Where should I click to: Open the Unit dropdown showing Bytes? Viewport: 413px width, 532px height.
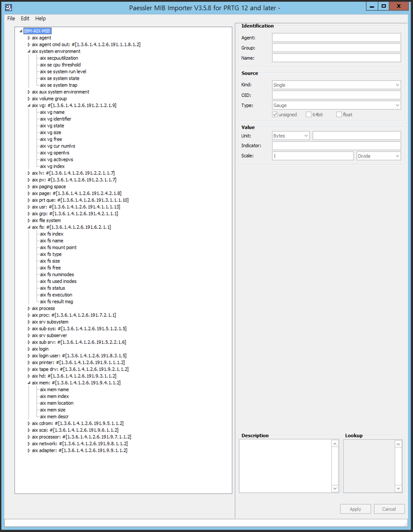(291, 136)
